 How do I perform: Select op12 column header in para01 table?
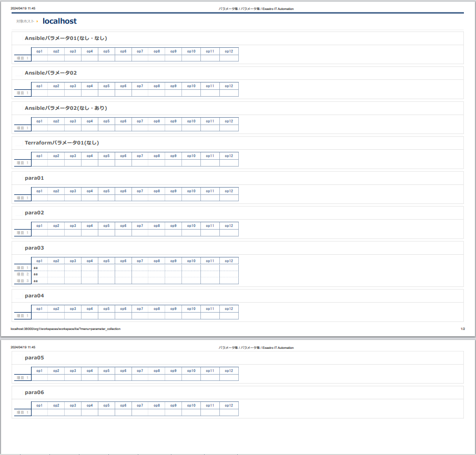(x=229, y=191)
